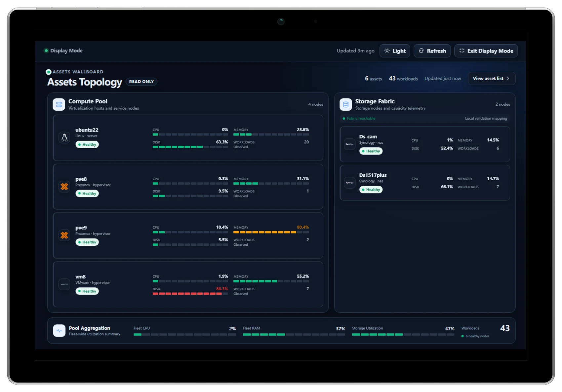Click the pve8 Healthy status badge
The height and width of the screenshot is (392, 562).
click(87, 194)
